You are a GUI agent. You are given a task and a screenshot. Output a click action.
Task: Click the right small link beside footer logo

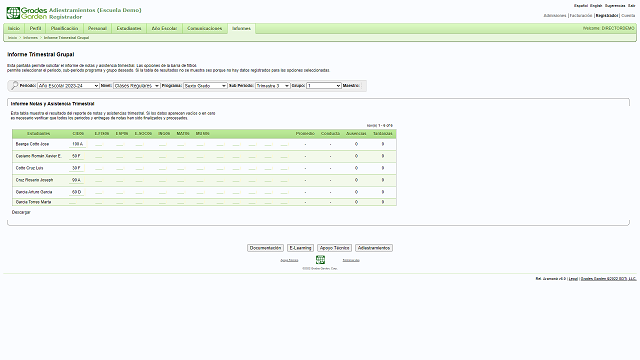click(351, 260)
